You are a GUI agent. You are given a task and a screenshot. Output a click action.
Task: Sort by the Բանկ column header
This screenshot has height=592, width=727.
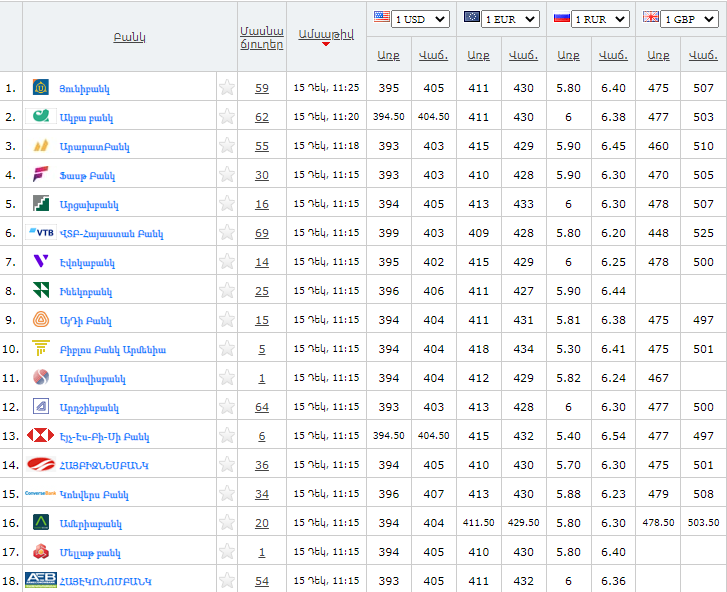coord(129,37)
